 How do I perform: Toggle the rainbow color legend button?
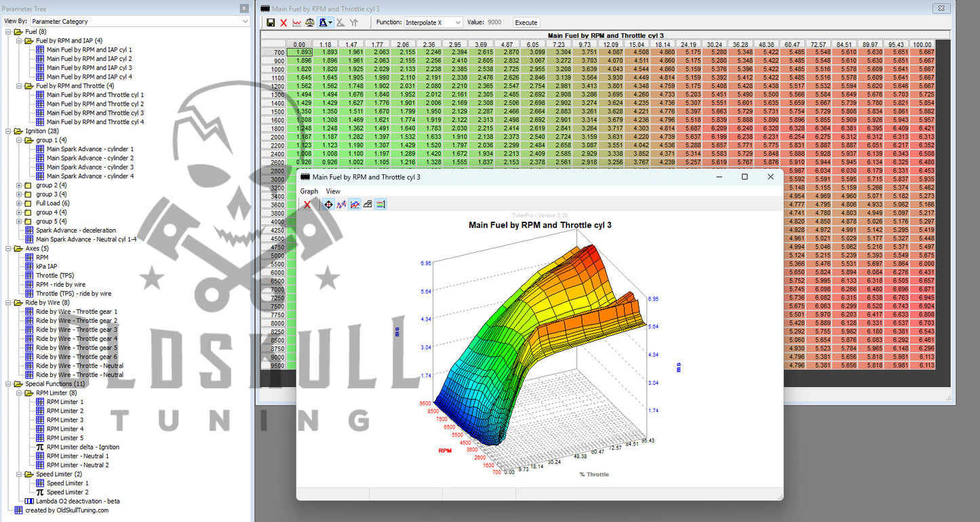coord(380,204)
